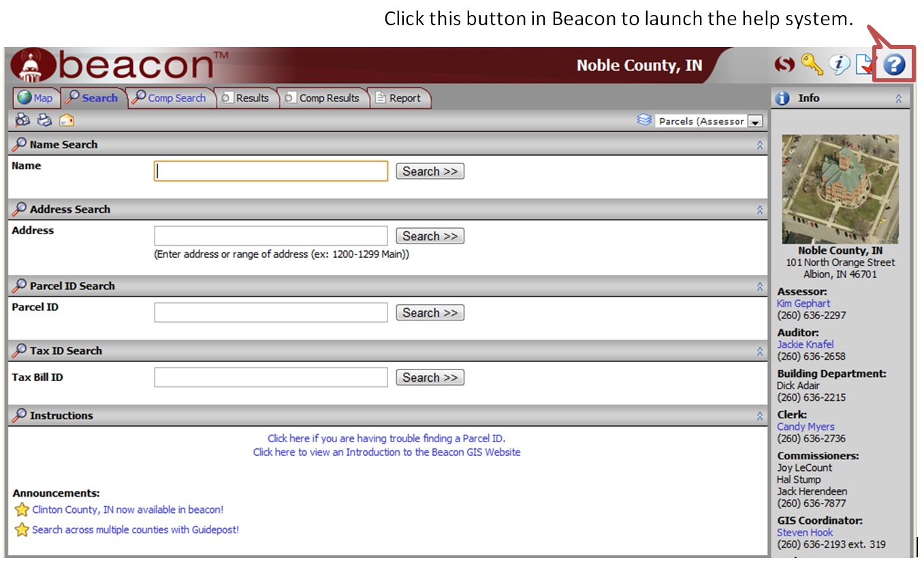Collapse the Name Search section
This screenshot has height=562, width=924.
click(x=760, y=145)
